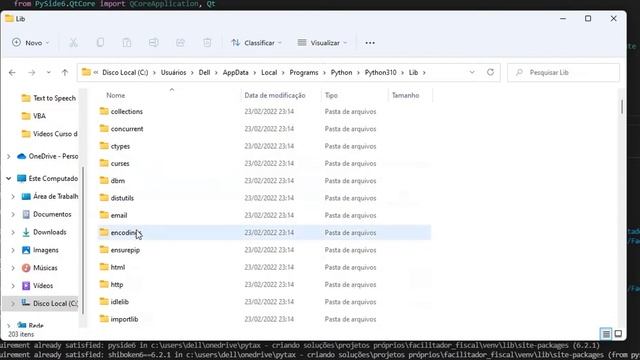Go up one folder level arrow
The image size is (640, 360).
[x=64, y=72]
